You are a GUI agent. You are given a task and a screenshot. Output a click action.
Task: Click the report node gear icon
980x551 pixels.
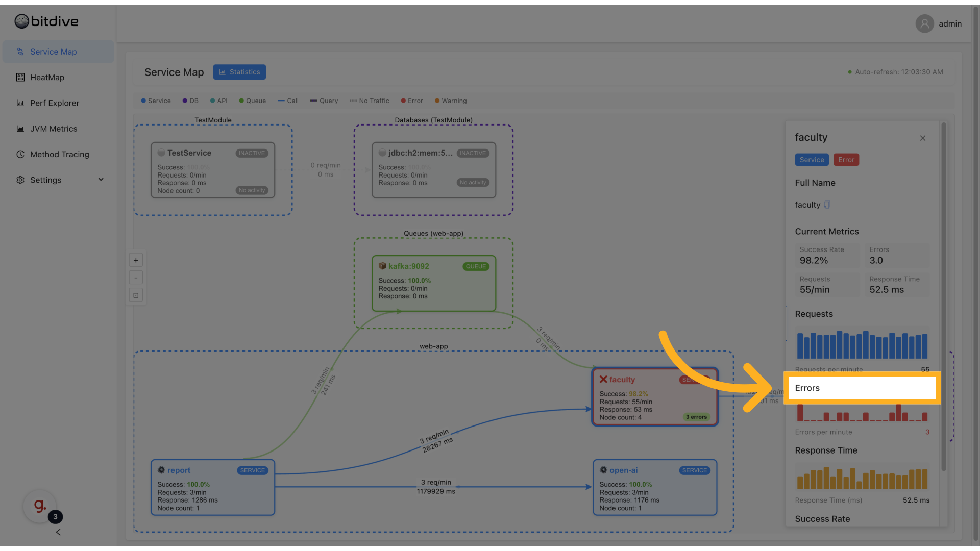(161, 470)
